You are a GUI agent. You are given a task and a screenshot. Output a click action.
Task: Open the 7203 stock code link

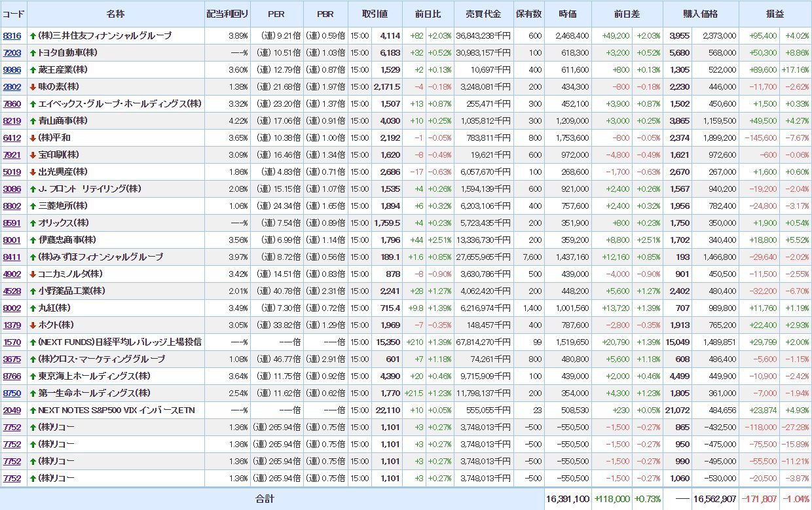[12, 52]
